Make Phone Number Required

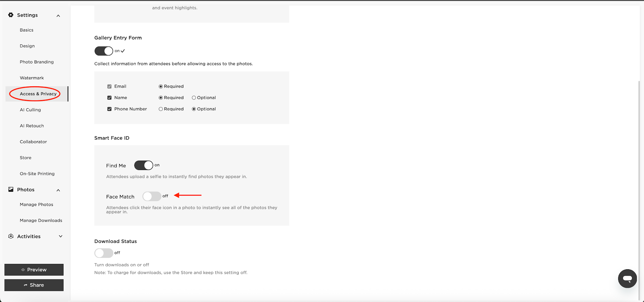pyautogui.click(x=161, y=109)
